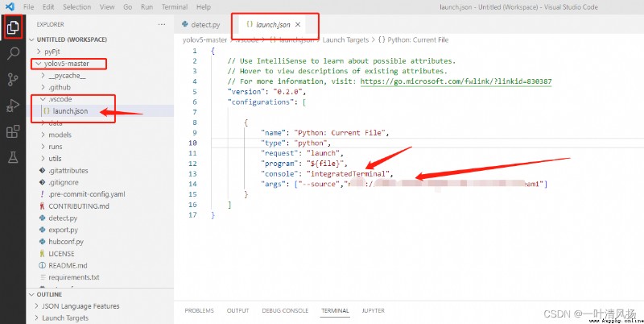644x324 pixels.
Task: Click the "version" key on line 5
Action: pyautogui.click(x=245, y=92)
